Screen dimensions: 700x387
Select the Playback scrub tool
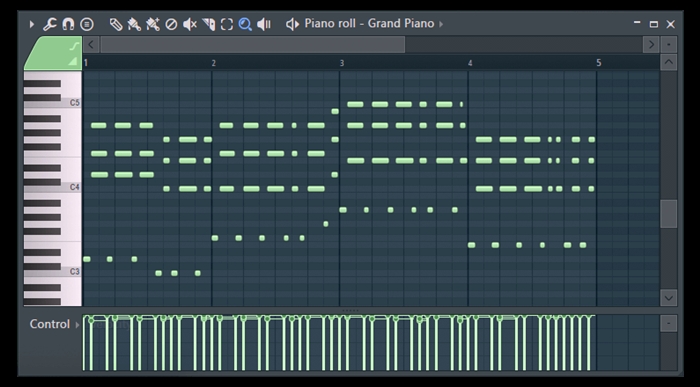(x=264, y=24)
